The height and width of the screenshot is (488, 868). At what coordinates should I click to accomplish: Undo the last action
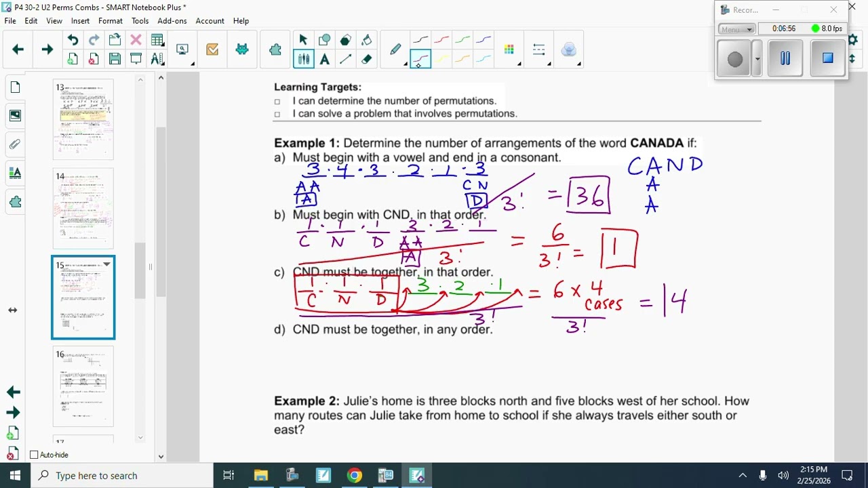click(73, 40)
